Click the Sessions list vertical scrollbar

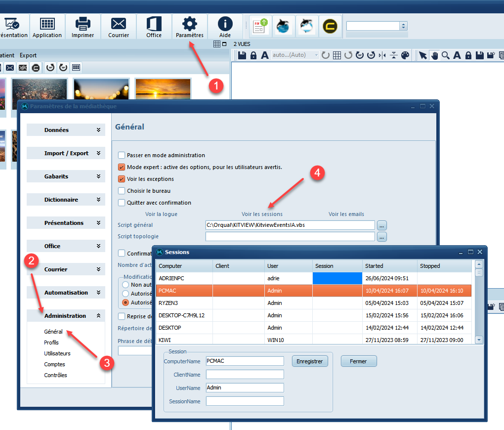click(478, 306)
